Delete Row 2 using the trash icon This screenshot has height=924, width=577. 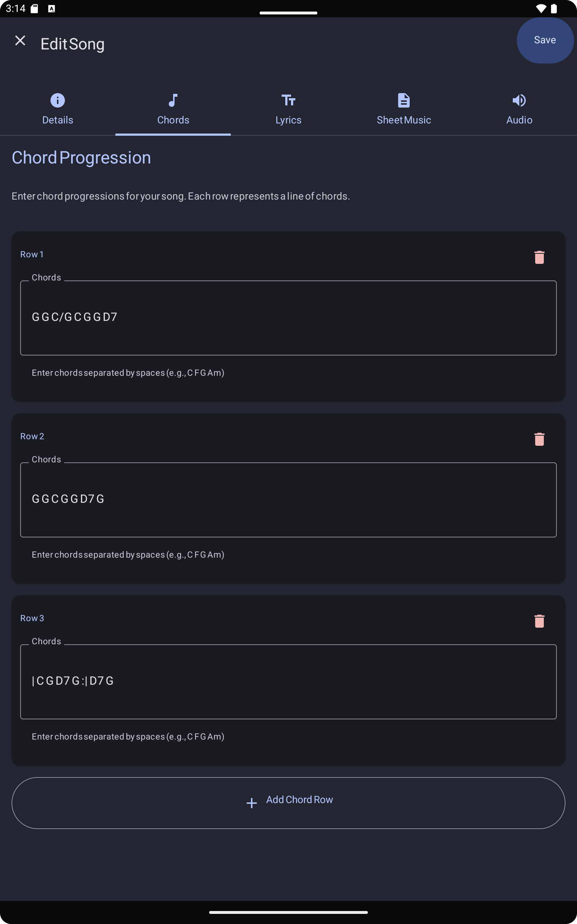539,439
